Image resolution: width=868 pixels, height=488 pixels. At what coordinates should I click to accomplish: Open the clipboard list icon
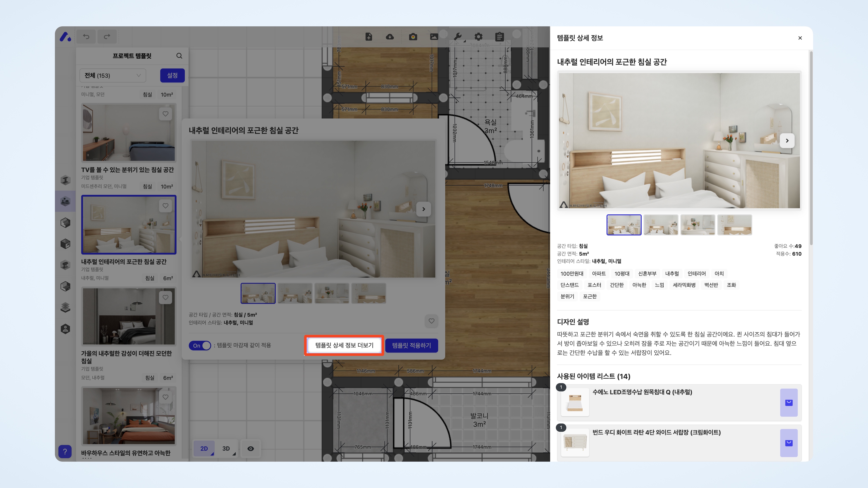pyautogui.click(x=499, y=37)
